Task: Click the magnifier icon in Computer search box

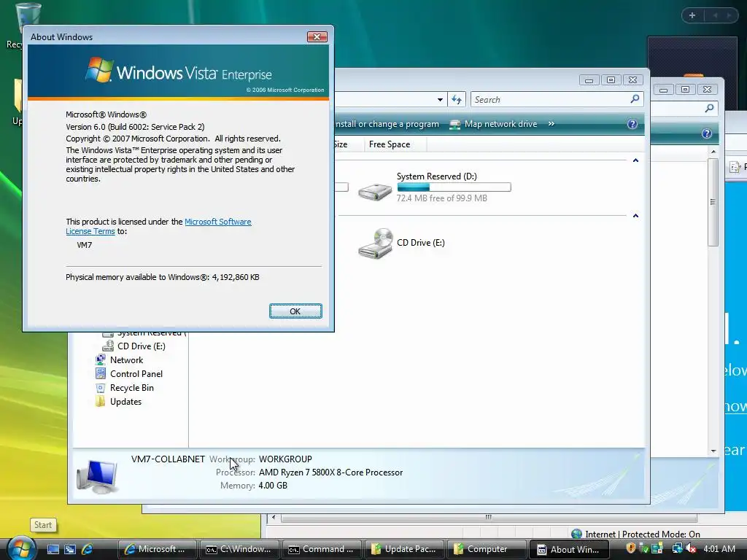Action: 635,99
